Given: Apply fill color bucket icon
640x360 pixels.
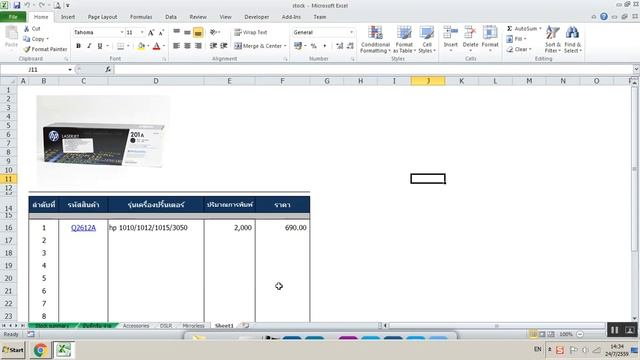Looking at the screenshot, I should (x=141, y=46).
